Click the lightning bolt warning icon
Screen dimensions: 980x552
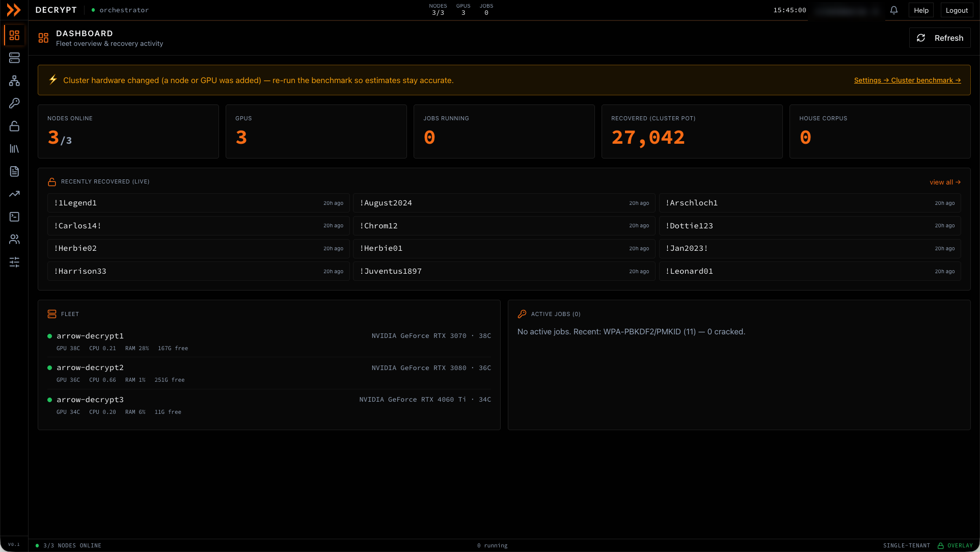(x=53, y=80)
